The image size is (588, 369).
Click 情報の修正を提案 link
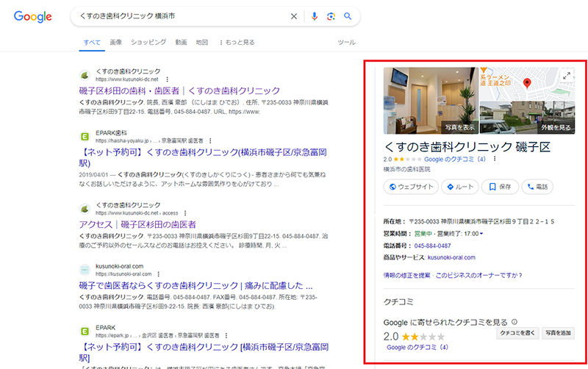[x=406, y=275]
